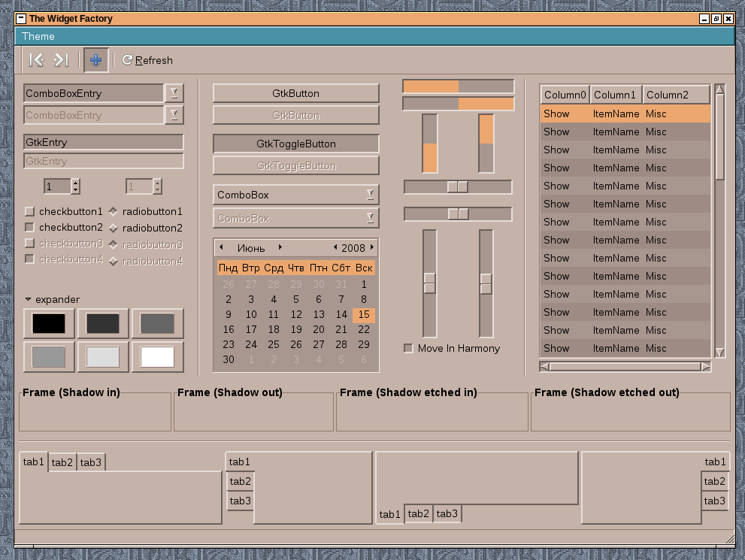The height and width of the screenshot is (560, 745).
Task: Click the enabled GtkButton
Action: coord(295,93)
